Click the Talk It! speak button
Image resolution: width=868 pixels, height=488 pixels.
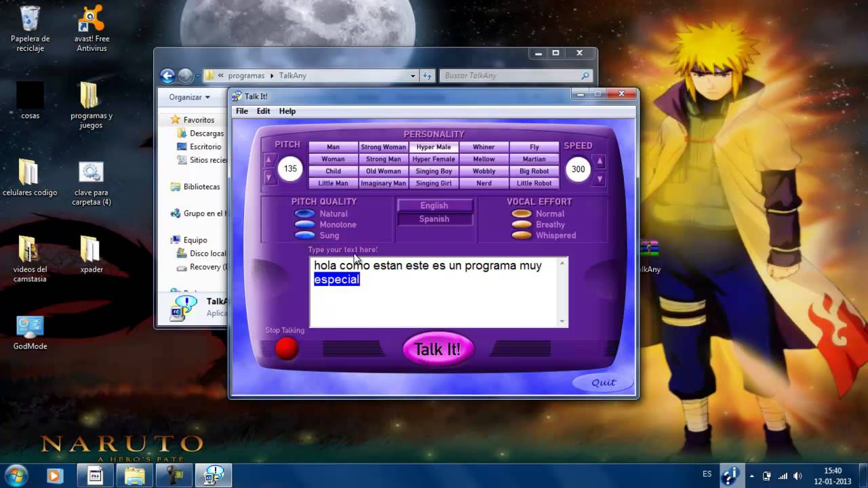[437, 349]
